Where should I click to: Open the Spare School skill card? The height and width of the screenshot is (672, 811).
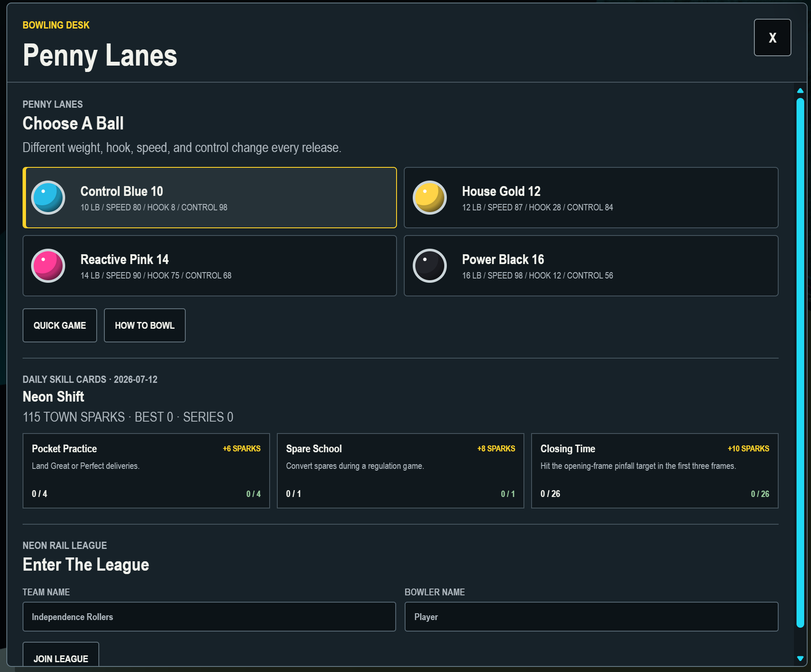[x=400, y=471]
